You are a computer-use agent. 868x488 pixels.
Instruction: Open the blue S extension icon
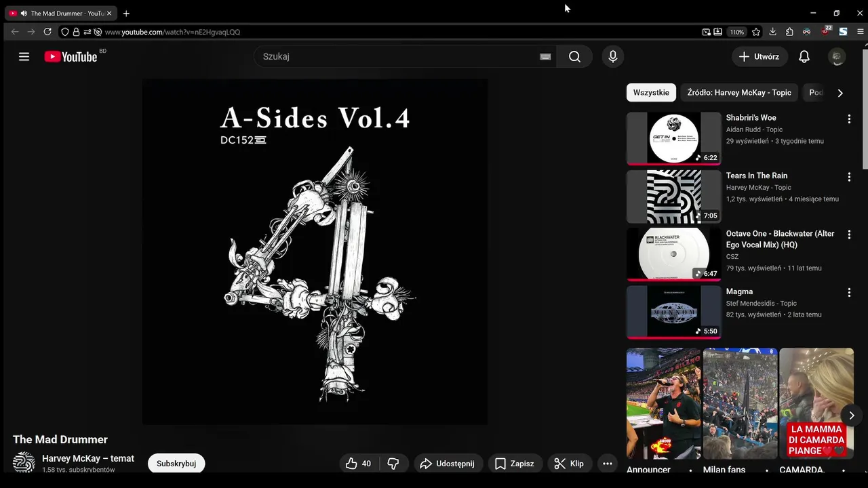843,32
